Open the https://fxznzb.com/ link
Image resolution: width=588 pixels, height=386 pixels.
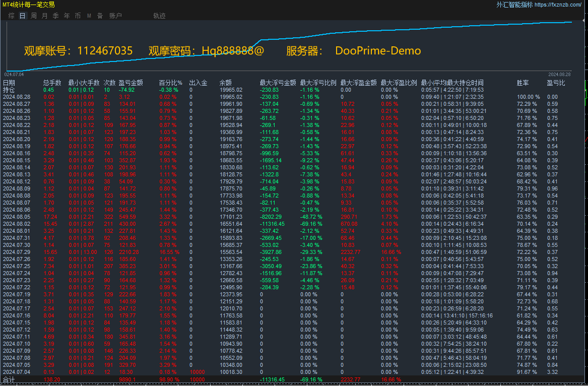pos(558,5)
